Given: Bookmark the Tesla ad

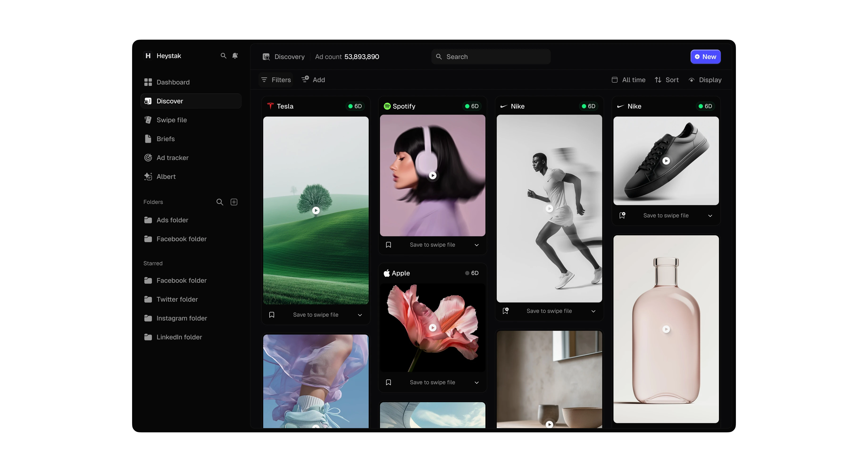Looking at the screenshot, I should 271,315.
